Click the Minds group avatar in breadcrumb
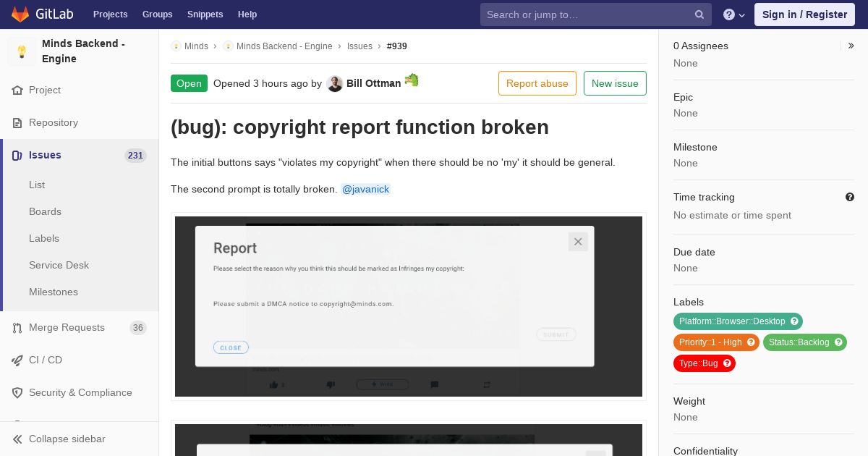868x456 pixels. click(x=176, y=46)
